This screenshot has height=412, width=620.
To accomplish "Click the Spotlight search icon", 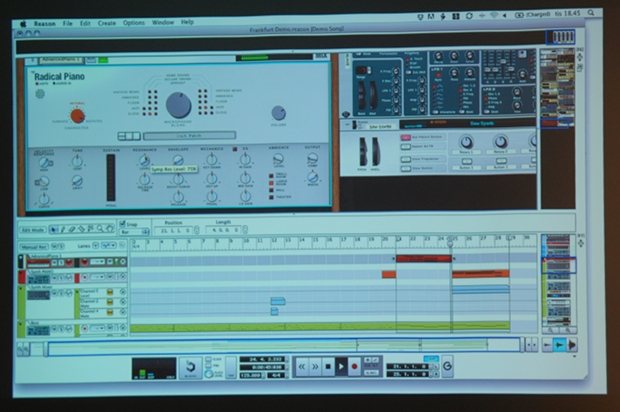I will coord(591,13).
